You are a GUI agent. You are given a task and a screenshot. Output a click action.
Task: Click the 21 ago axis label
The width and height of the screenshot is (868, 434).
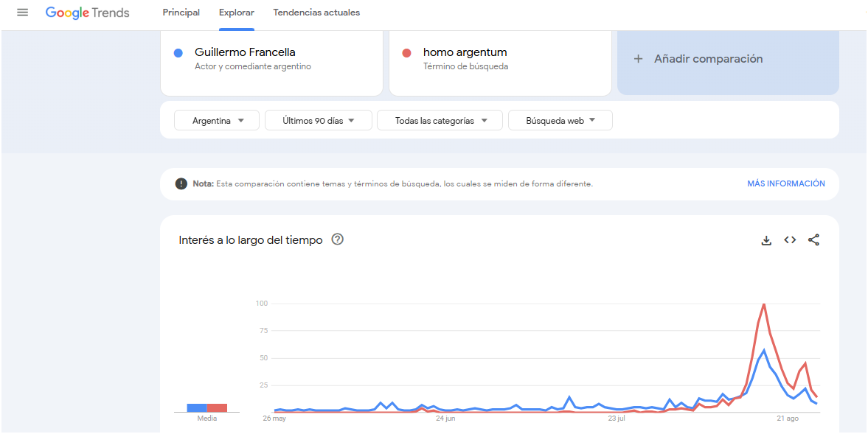click(787, 419)
